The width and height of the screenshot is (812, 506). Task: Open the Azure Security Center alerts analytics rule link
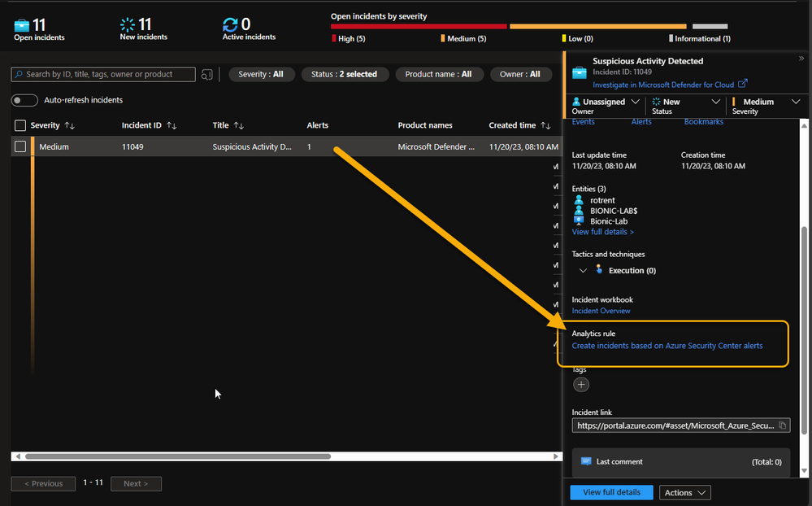coord(667,346)
